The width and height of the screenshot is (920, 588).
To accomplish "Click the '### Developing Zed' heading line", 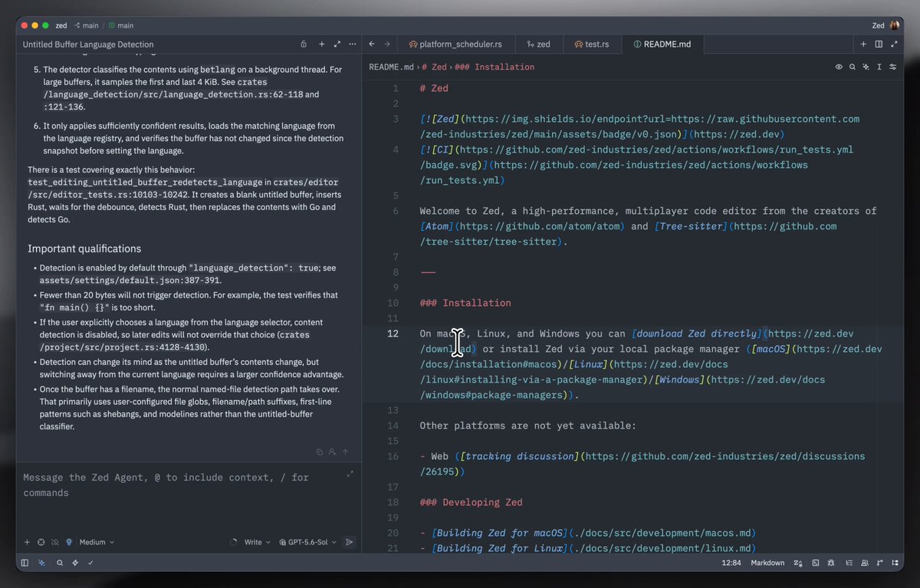I will (x=471, y=502).
